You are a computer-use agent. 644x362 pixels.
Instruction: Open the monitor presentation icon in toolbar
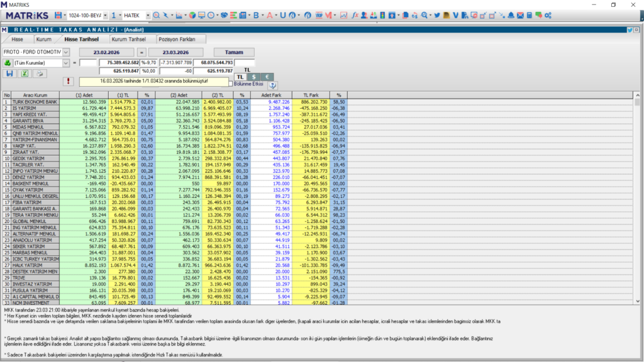202,15
